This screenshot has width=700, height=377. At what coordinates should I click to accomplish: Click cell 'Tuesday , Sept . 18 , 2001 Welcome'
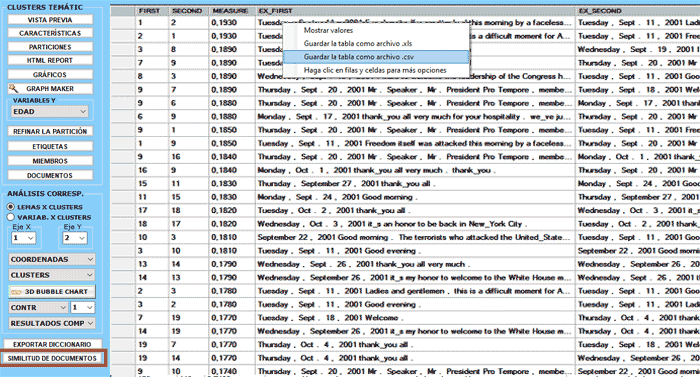pos(415,318)
